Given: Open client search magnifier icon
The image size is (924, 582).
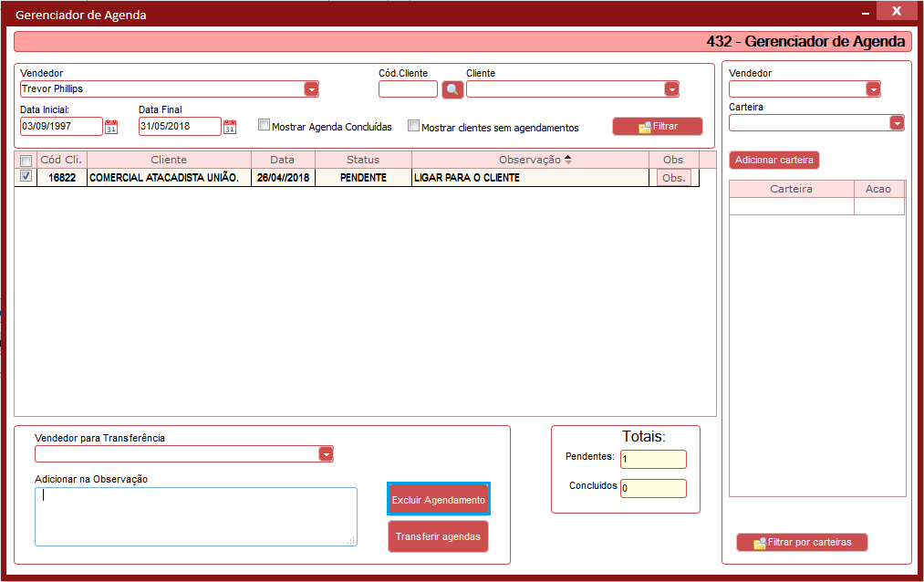Looking at the screenshot, I should pyautogui.click(x=452, y=89).
